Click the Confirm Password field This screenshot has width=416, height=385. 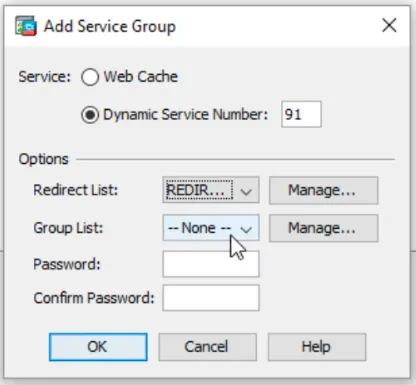211,298
